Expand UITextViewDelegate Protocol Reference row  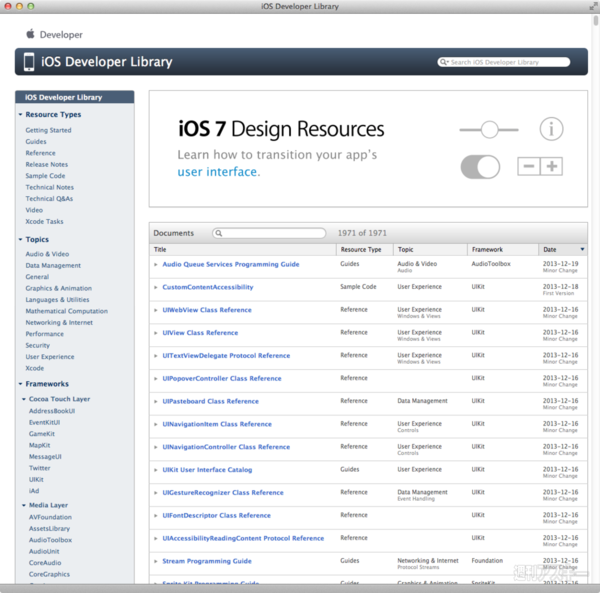156,356
